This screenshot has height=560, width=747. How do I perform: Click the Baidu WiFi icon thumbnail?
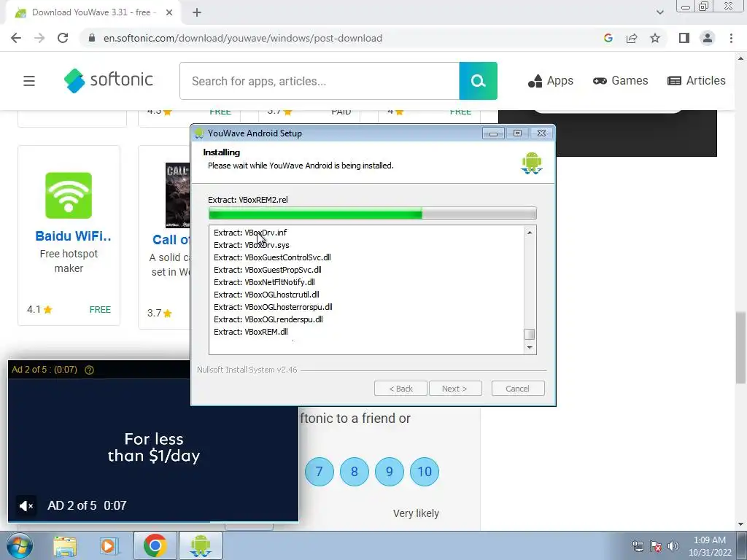pos(69,195)
